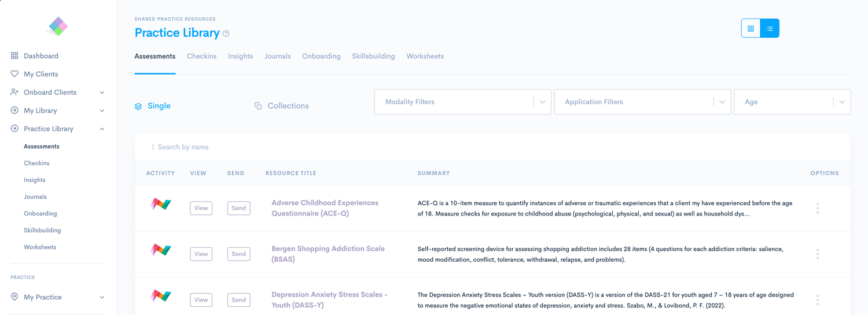Click the Activity column header

tap(160, 173)
